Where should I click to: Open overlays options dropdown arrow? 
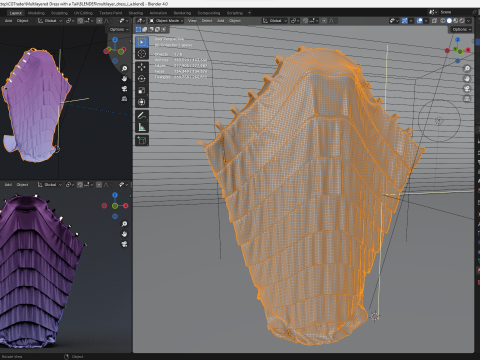(426, 21)
